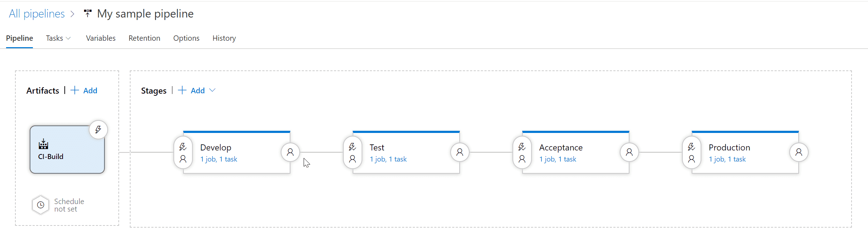Open pre-deployment conditions for Production stage
The width and height of the screenshot is (868, 238).
[x=692, y=153]
